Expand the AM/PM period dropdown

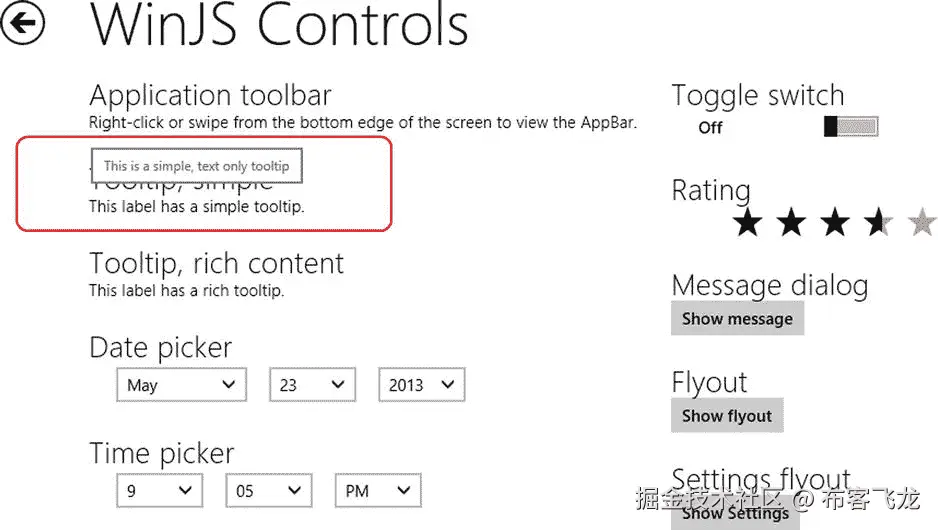coord(377,491)
